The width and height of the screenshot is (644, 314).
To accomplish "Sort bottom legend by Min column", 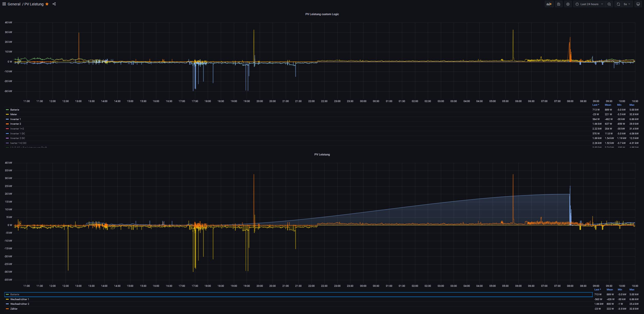I will click(620, 290).
